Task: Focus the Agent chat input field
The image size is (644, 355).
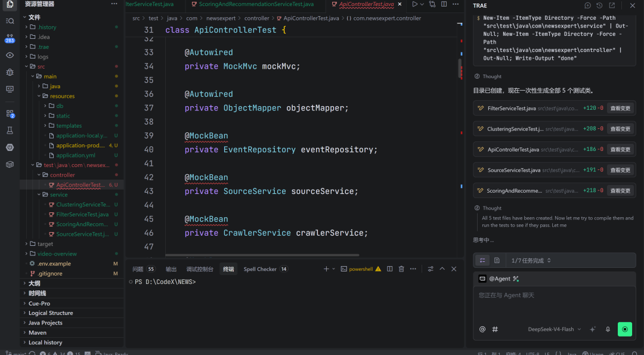Action: 555,304
